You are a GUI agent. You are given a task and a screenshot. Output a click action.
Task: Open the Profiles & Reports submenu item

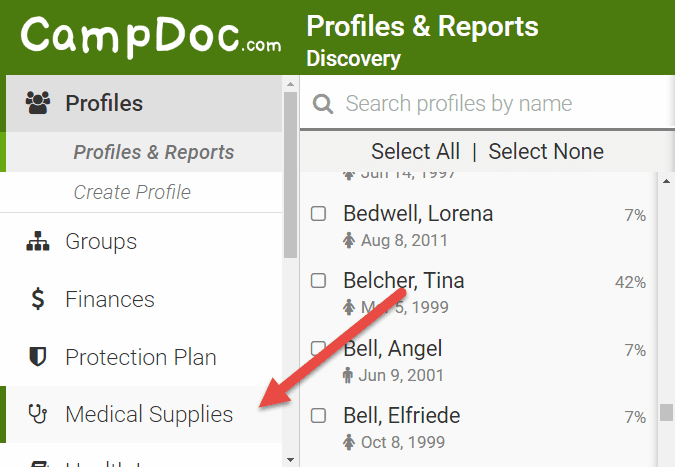154,152
